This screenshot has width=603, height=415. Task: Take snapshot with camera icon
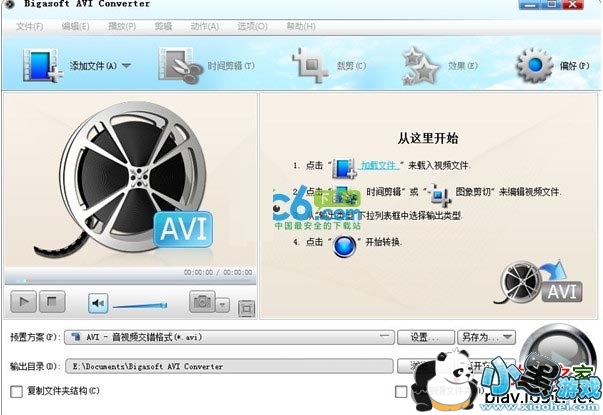202,302
